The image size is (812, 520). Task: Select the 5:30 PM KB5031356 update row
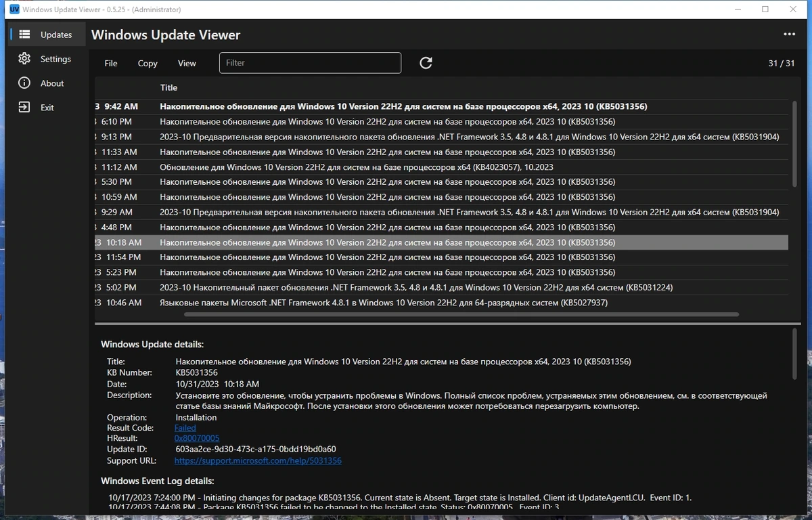[441, 181]
